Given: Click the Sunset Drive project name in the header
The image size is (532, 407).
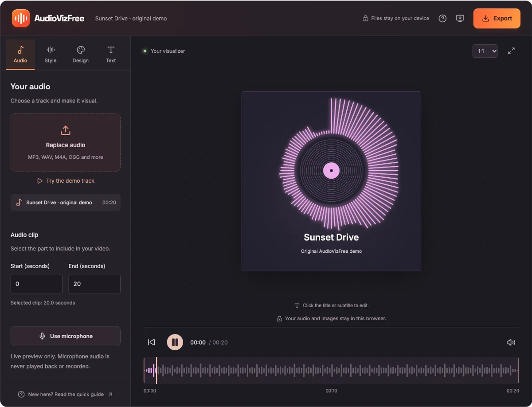Looking at the screenshot, I should point(131,19).
